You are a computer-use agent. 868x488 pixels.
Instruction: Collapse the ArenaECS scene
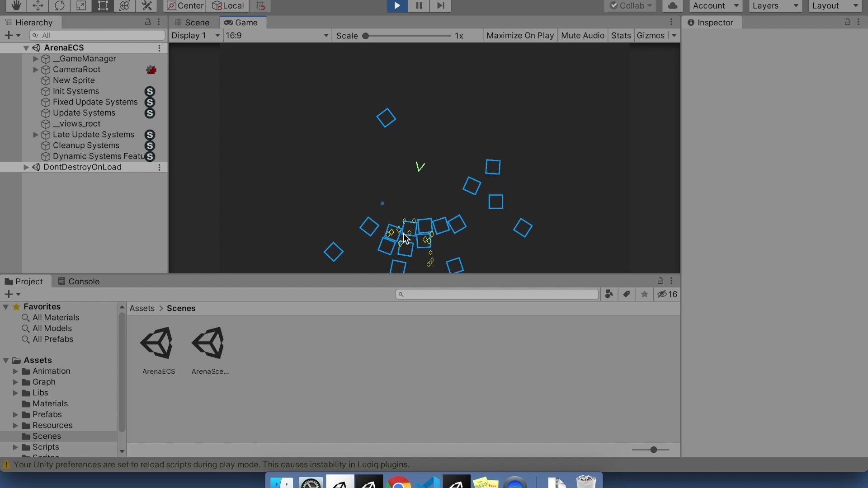click(26, 48)
